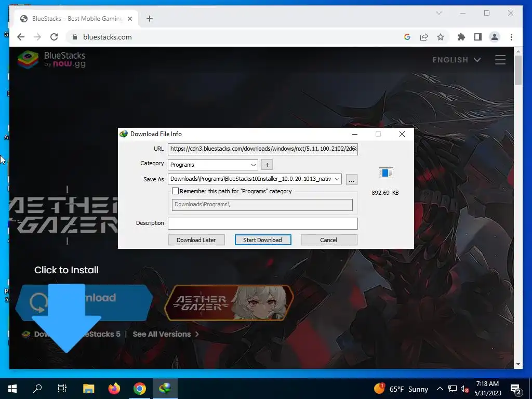532x399 pixels.
Task: Open Chrome three-dot menu
Action: (511, 37)
